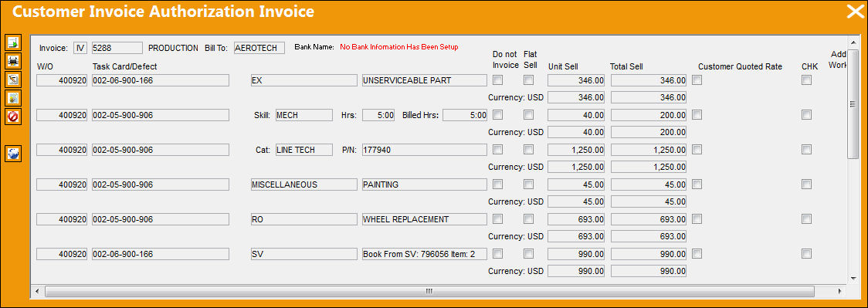Check Flat Sell for UNSERVICEABLE PART row
The image size is (868, 308).
[529, 80]
